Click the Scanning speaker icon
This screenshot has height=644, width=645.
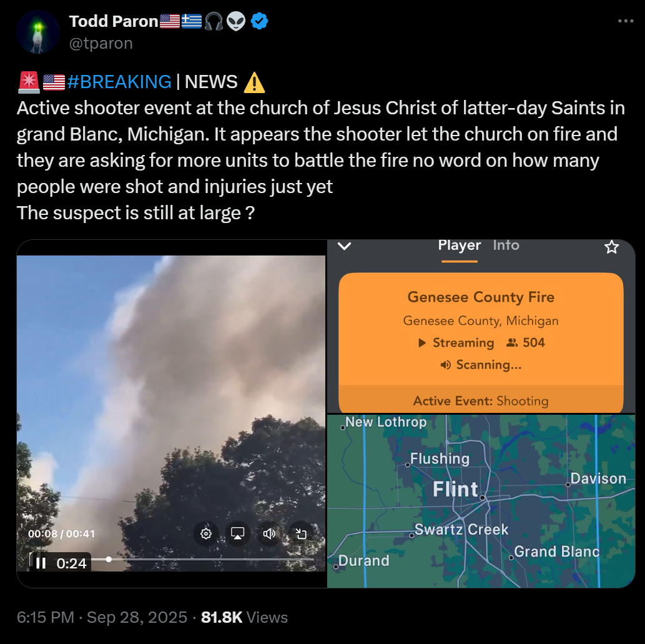(x=445, y=365)
